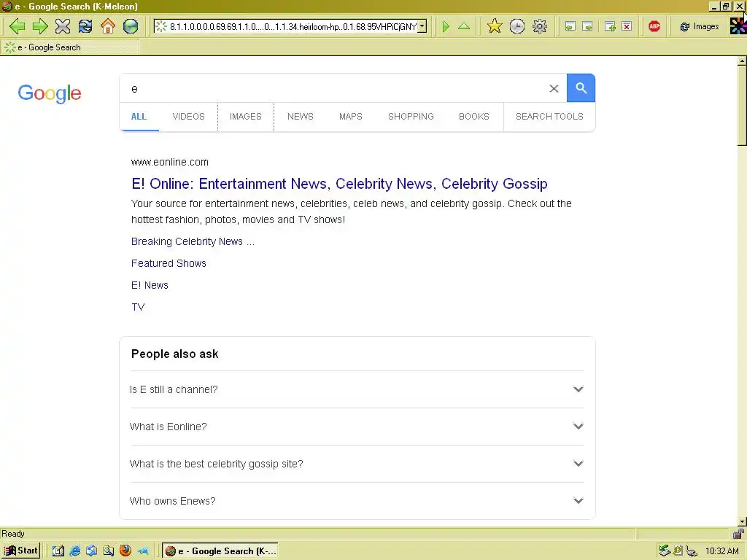This screenshot has width=747, height=560.
Task: Switch to the previous tab icon
Action: [570, 27]
